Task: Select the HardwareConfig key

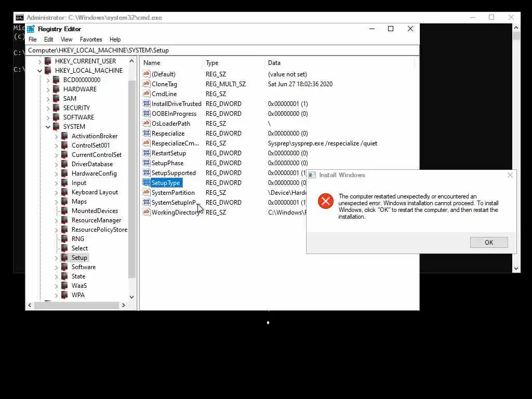Action: [94, 174]
